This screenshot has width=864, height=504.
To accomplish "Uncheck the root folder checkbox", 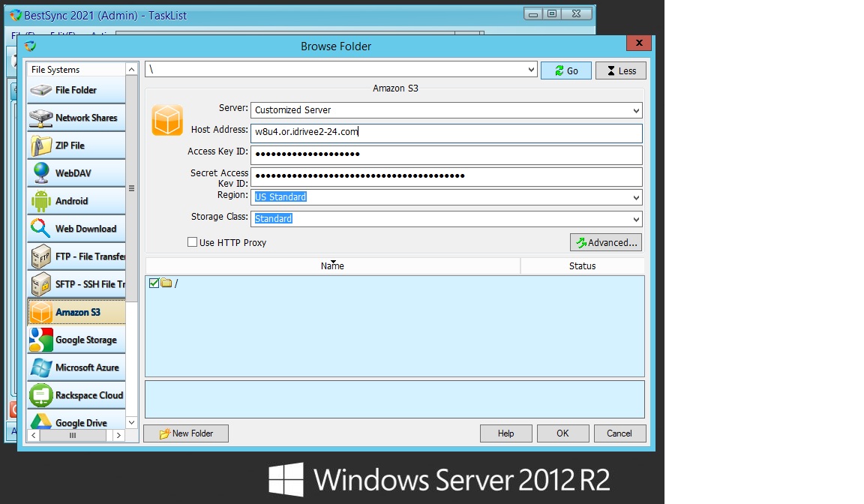I will [x=154, y=283].
